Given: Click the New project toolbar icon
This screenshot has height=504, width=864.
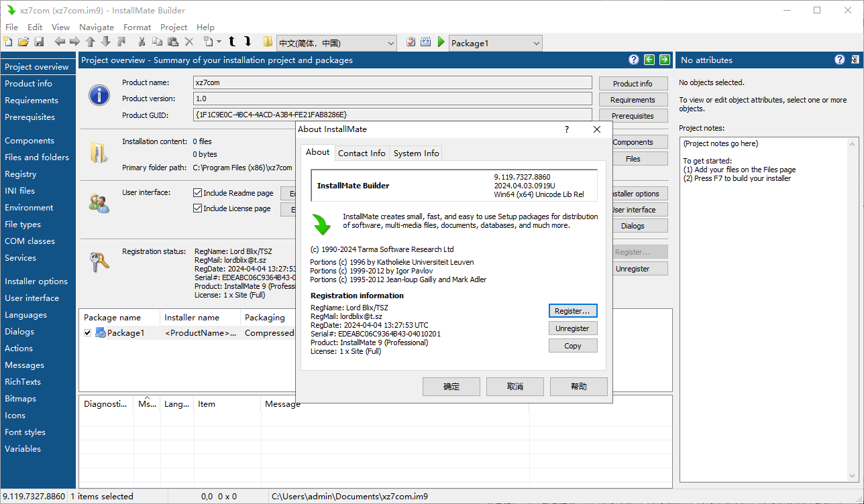Looking at the screenshot, I should point(8,42).
